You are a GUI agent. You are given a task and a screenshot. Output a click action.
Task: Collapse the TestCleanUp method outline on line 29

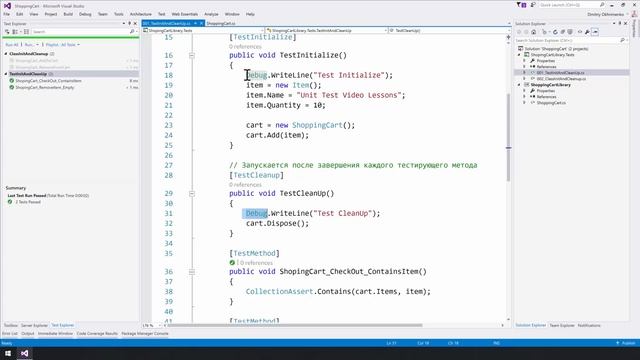pos(191,193)
